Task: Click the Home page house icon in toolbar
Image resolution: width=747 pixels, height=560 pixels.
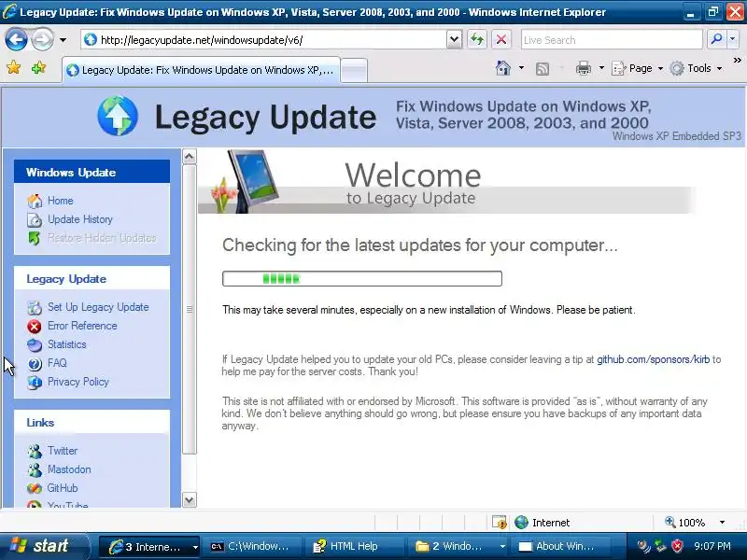Action: (502, 68)
